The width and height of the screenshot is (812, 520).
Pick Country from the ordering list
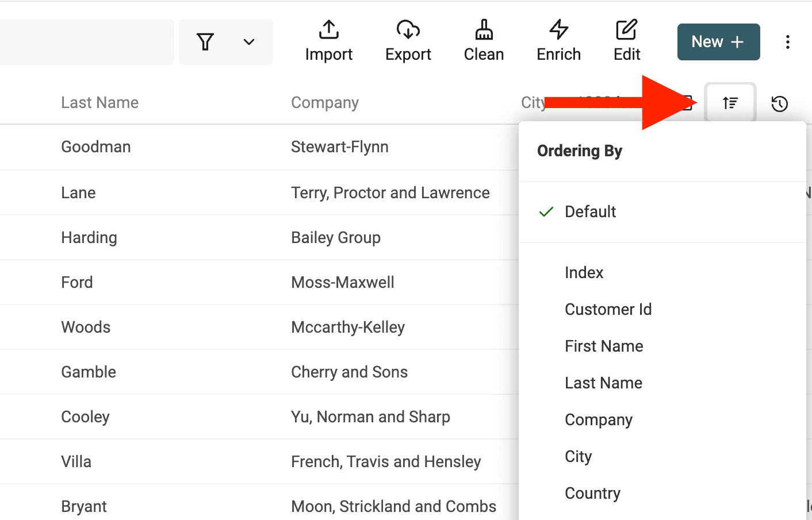(x=592, y=494)
